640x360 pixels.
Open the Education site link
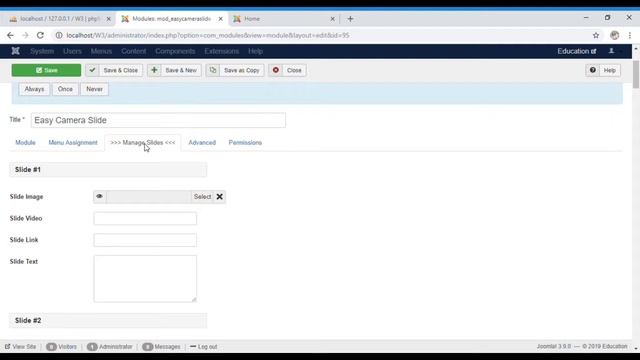pyautogui.click(x=577, y=51)
